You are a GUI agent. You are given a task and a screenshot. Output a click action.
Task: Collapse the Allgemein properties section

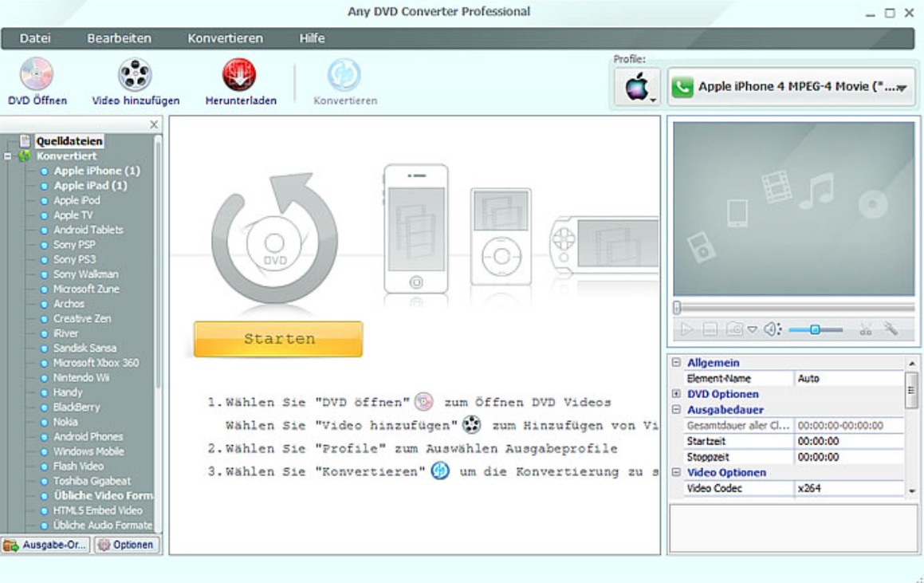pyautogui.click(x=677, y=363)
